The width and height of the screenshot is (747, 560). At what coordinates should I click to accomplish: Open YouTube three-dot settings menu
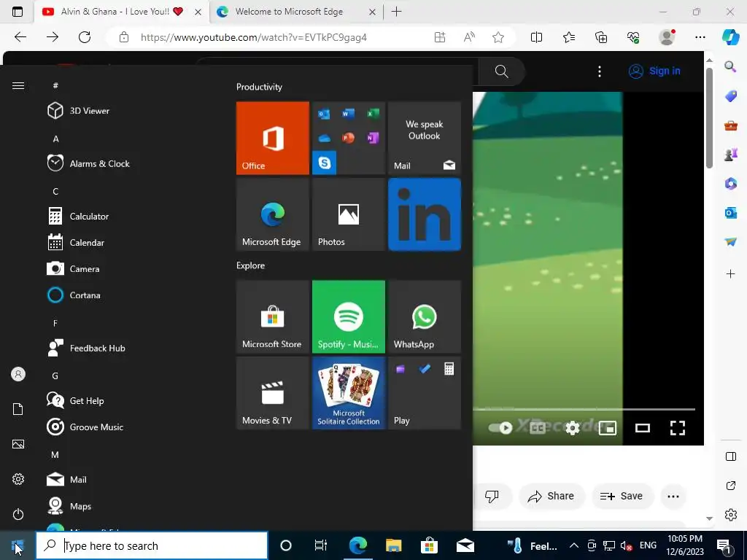tap(600, 71)
